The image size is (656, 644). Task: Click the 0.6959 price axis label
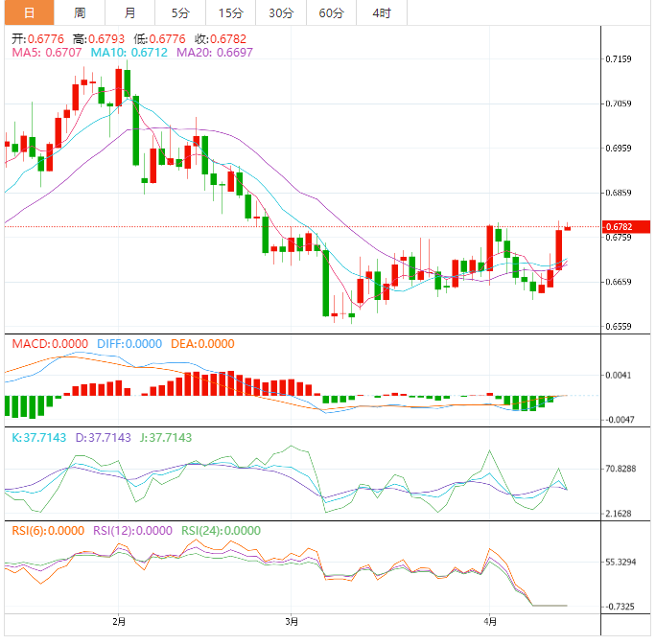pos(619,148)
